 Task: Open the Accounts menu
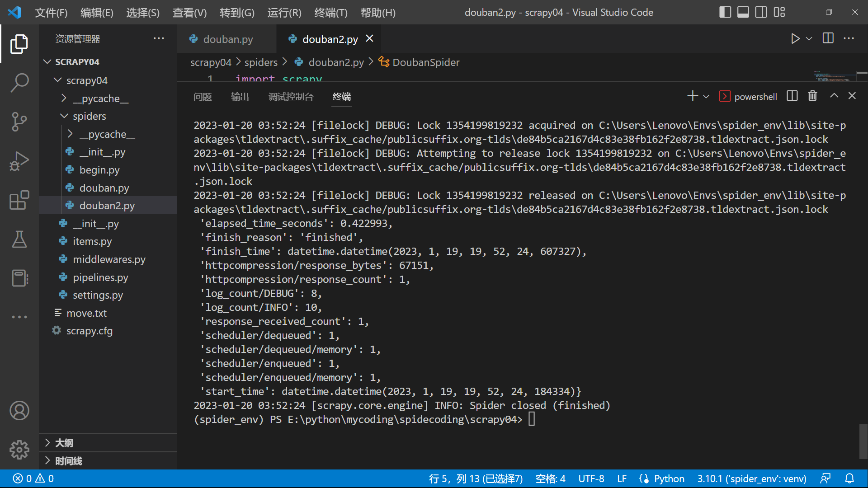point(19,410)
